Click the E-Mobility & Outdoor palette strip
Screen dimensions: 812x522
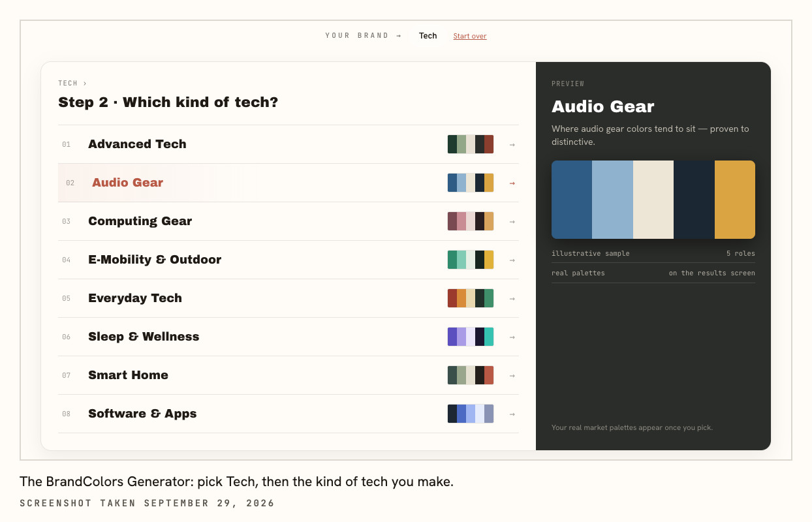point(471,260)
